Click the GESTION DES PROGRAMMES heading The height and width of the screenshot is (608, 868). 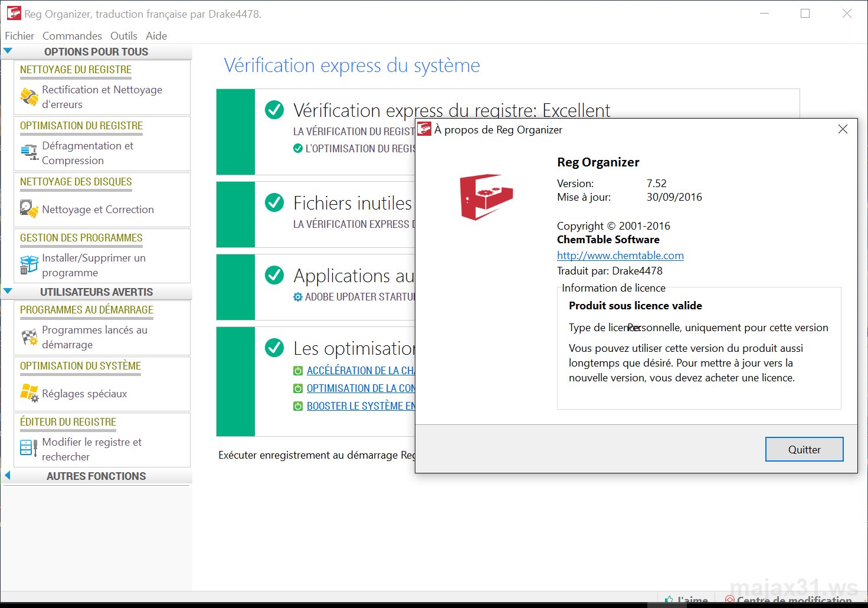(81, 238)
